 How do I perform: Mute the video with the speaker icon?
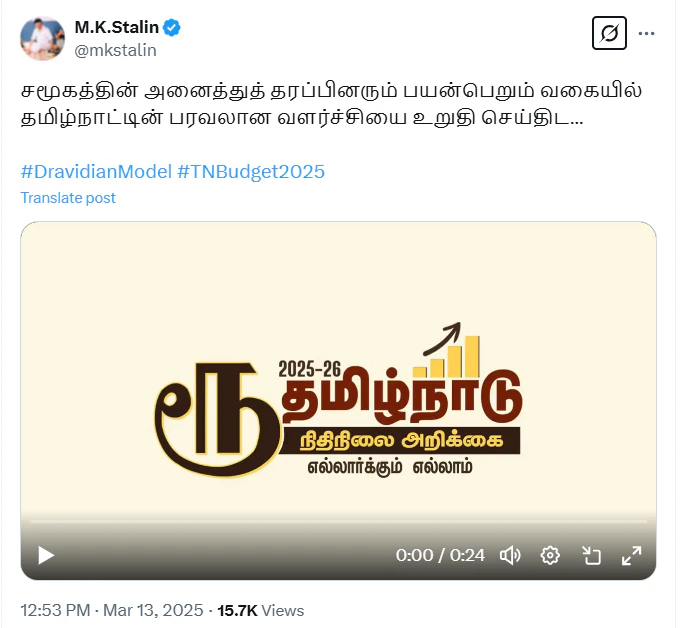(510, 555)
